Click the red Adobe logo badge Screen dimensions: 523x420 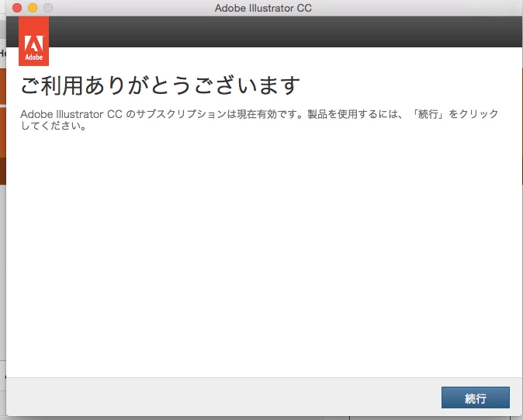tap(33, 41)
